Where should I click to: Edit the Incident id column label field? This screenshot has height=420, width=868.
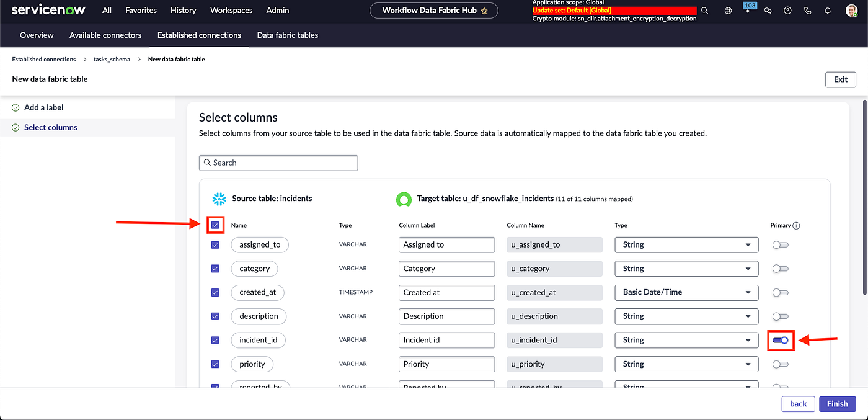point(446,340)
